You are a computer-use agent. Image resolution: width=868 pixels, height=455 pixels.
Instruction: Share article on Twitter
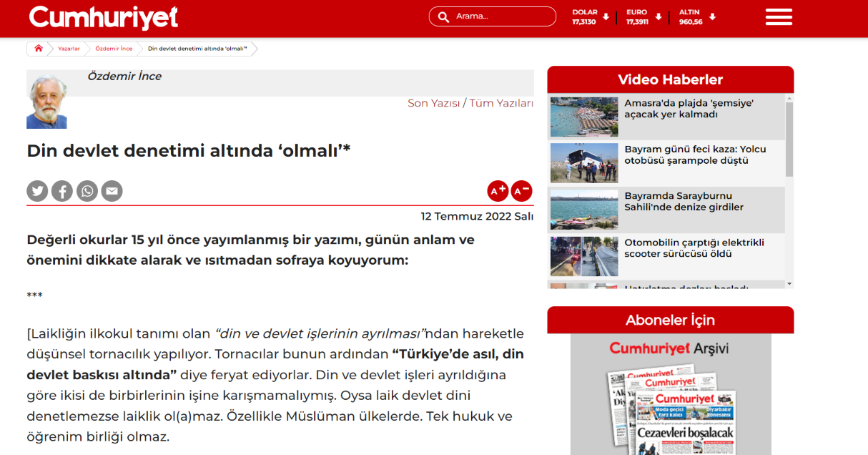(x=37, y=191)
